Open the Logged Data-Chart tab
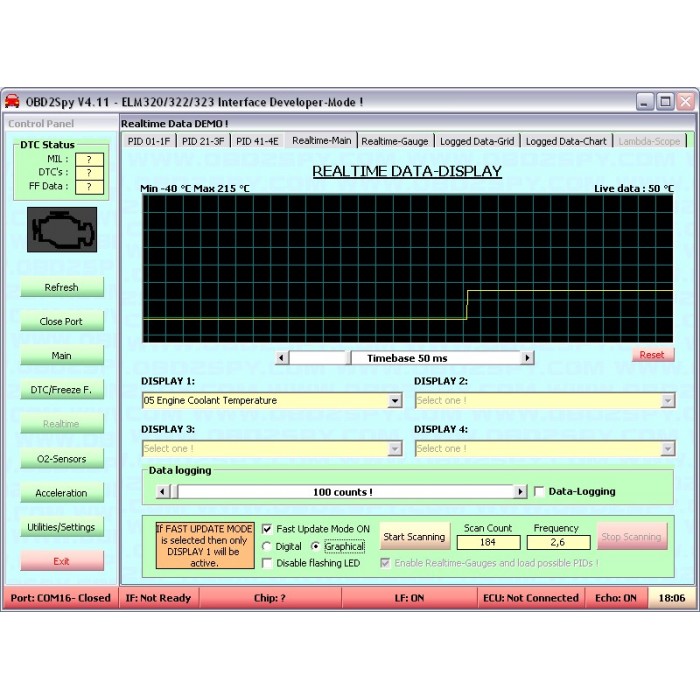This screenshot has height=700, width=700. (x=565, y=141)
